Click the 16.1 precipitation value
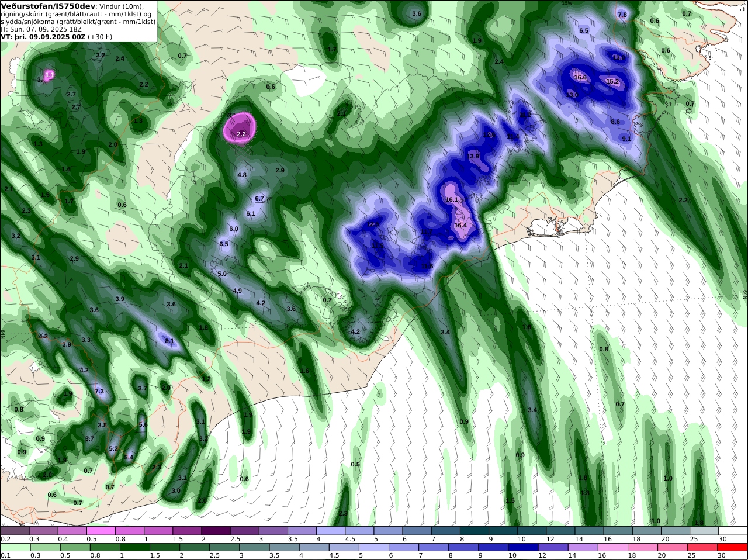 coord(451,199)
